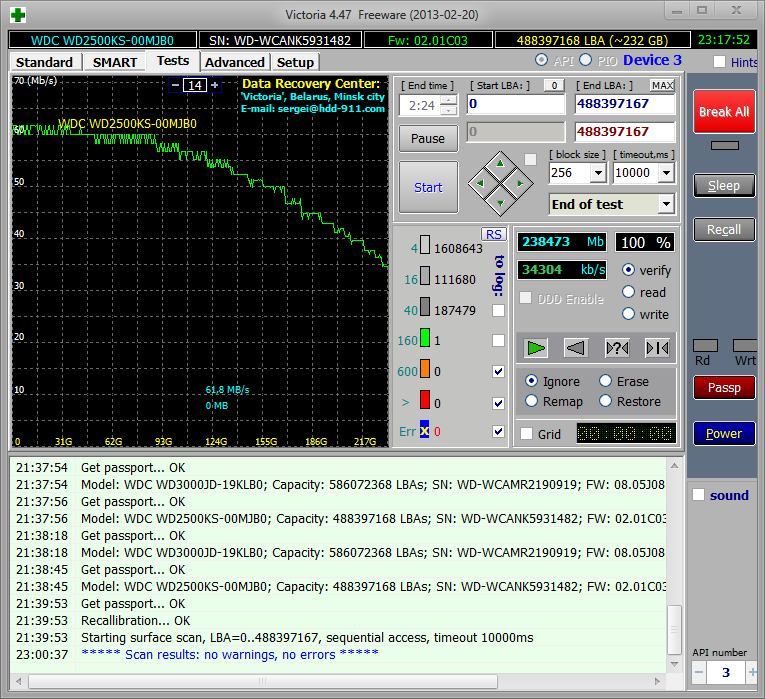Screen dimensions: 765x699
Task: Open the block size dropdown
Action: pos(598,173)
